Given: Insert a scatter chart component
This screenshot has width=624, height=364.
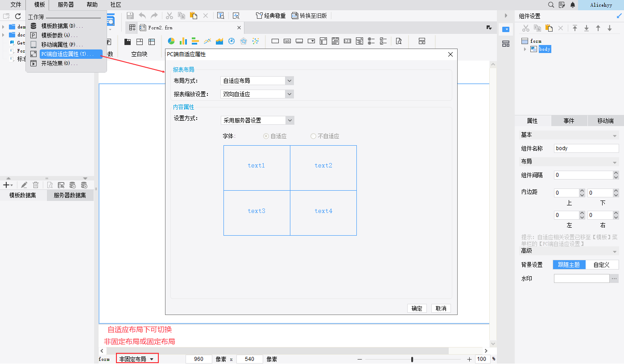Looking at the screenshot, I should [256, 41].
